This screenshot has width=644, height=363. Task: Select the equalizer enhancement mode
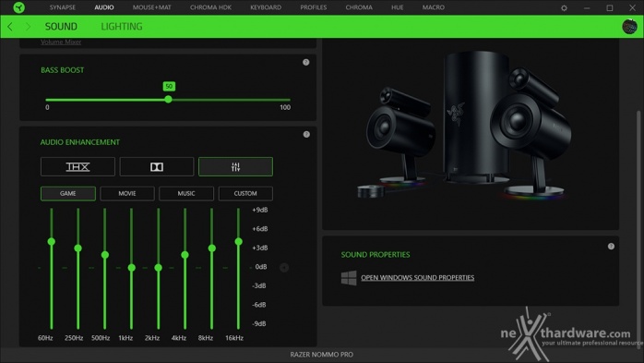click(x=235, y=166)
